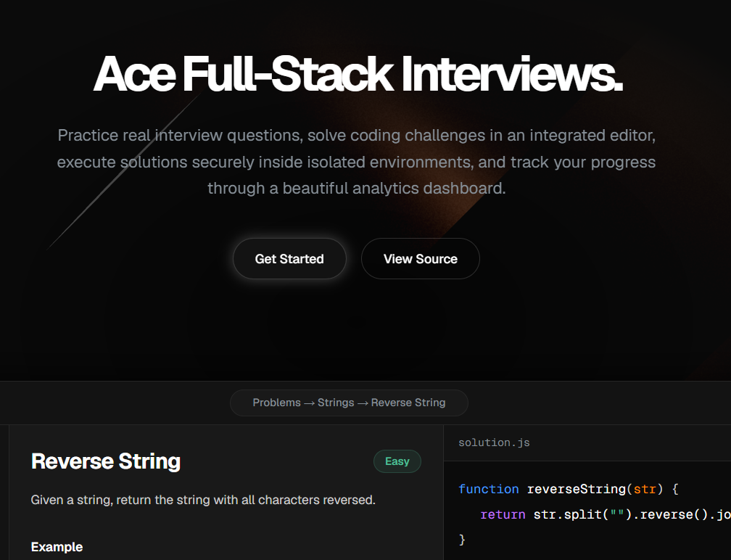Click the paragraph starting "Practice real interview questions"
The height and width of the screenshot is (560, 731).
coord(357,162)
